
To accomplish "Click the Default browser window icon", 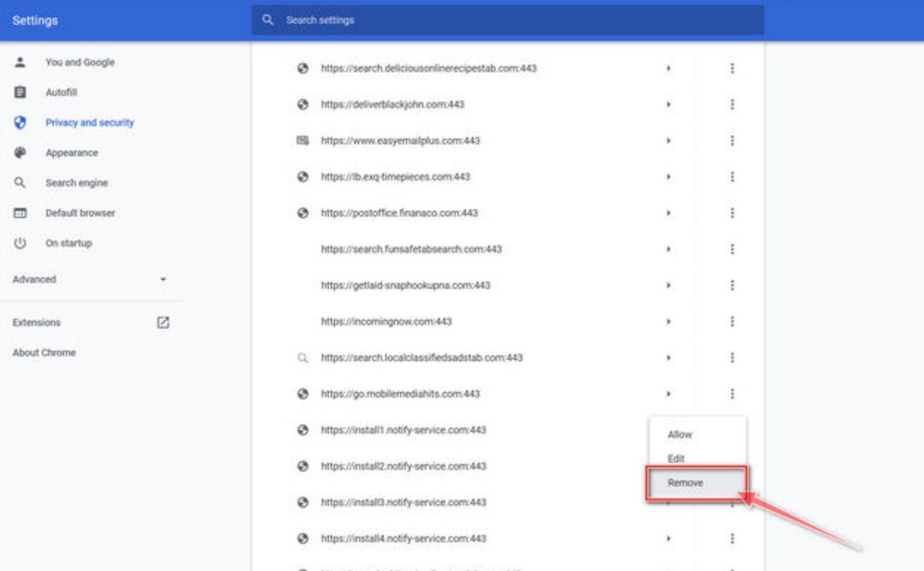I will [20, 213].
